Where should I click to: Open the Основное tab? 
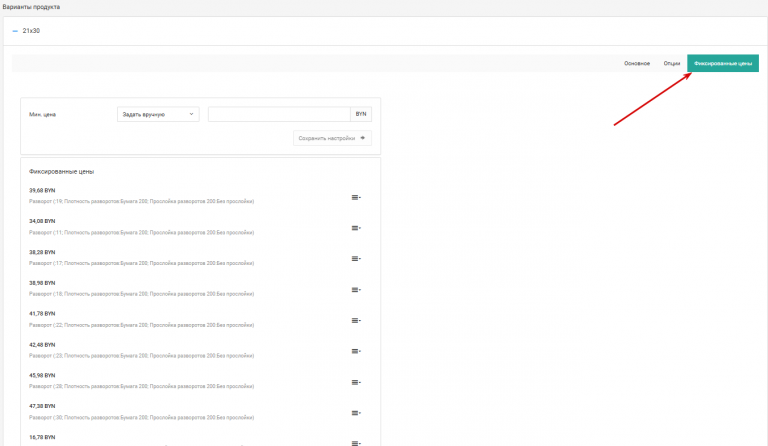tap(637, 64)
